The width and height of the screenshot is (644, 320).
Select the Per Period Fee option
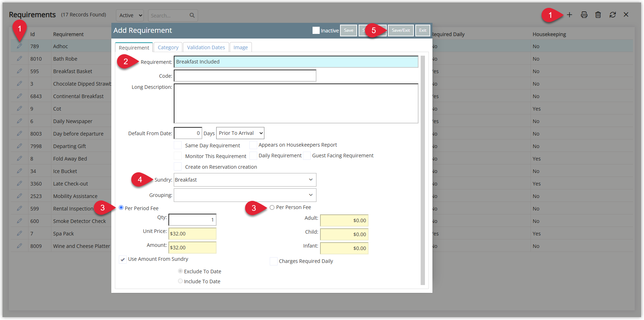(121, 208)
